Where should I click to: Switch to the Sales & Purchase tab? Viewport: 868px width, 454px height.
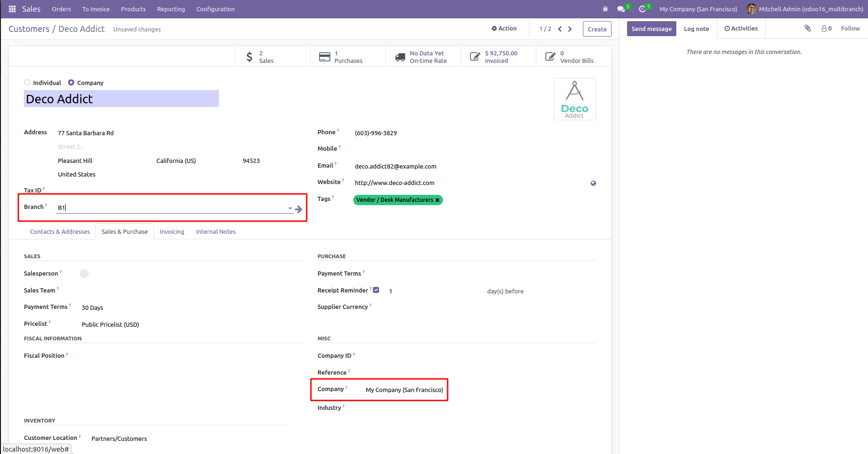[x=125, y=231]
